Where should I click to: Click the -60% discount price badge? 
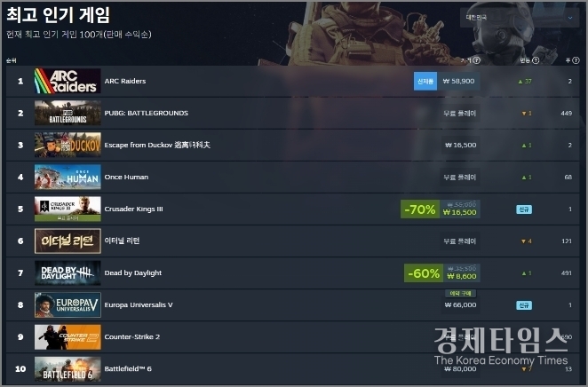[x=424, y=273]
